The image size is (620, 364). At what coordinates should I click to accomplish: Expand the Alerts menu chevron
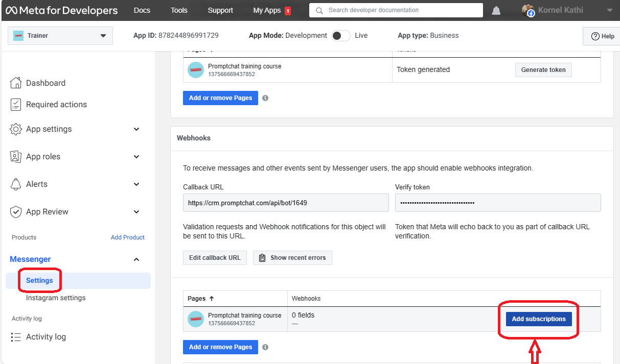tap(136, 184)
